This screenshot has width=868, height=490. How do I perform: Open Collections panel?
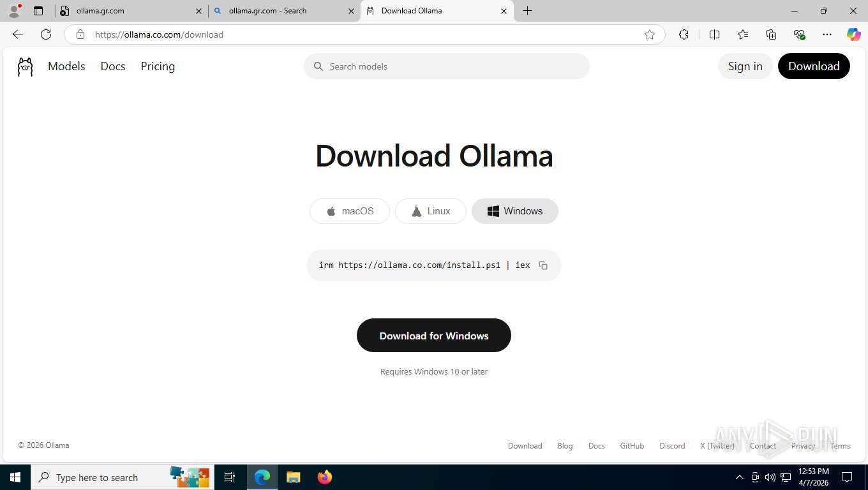pos(771,34)
